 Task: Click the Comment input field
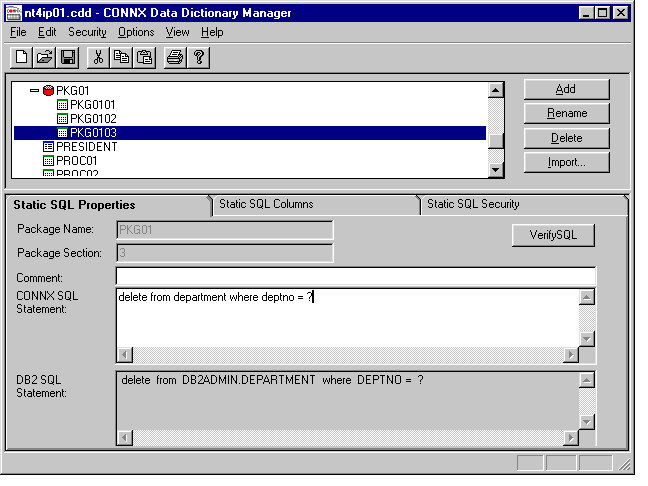pyautogui.click(x=355, y=276)
